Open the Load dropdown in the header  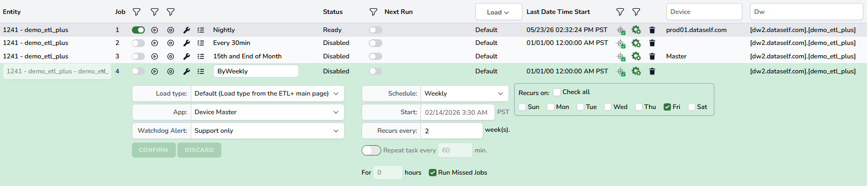point(499,12)
